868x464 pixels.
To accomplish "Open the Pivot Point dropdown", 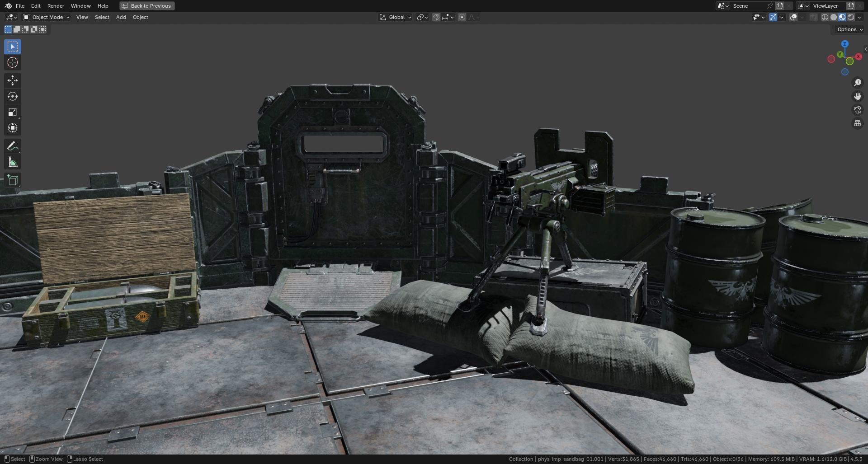I will 422,17.
